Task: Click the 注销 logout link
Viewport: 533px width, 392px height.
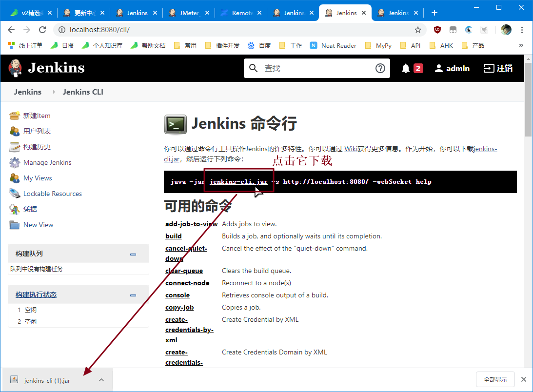Action: point(498,68)
